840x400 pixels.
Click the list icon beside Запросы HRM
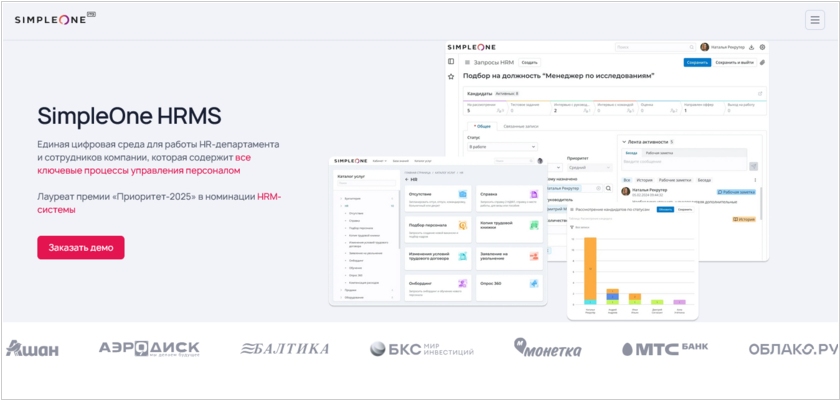(467, 63)
